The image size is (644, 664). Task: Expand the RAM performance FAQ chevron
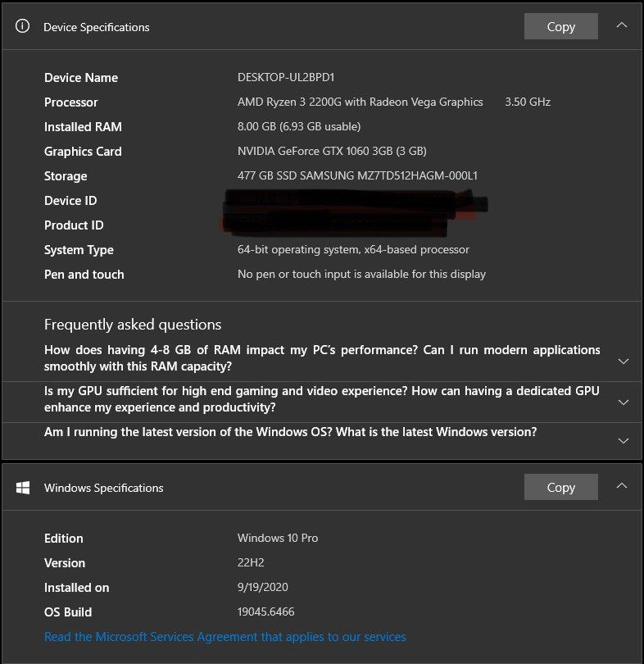click(x=624, y=362)
